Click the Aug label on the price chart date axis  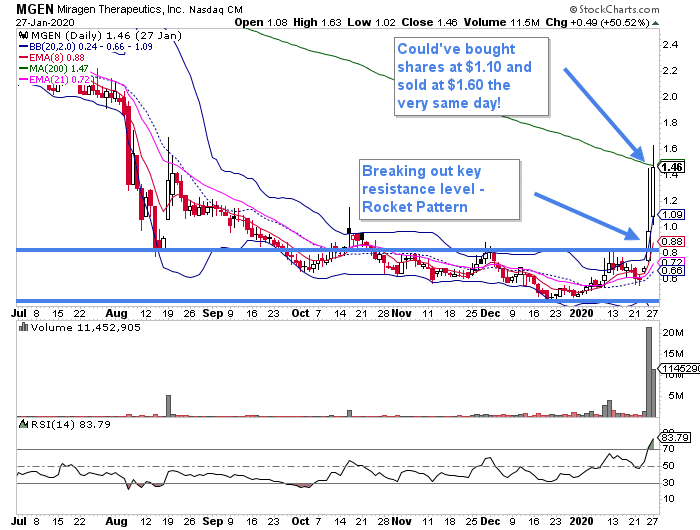coord(117,313)
